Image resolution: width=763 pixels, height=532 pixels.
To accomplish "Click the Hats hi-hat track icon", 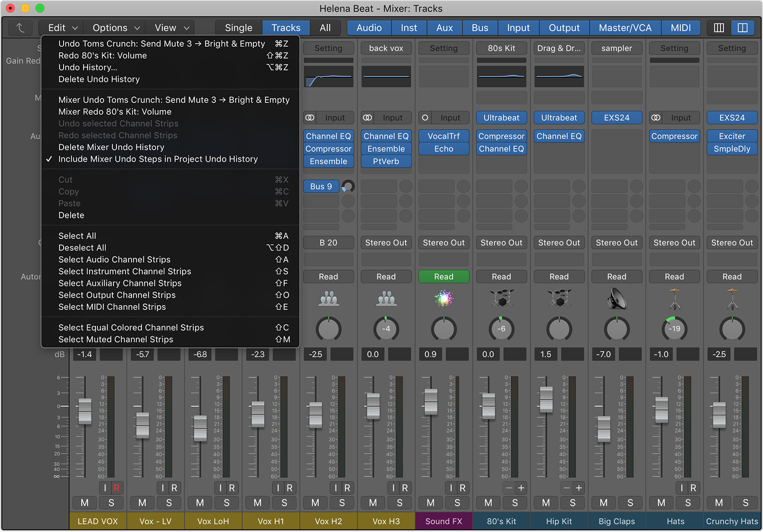I will [x=674, y=299].
